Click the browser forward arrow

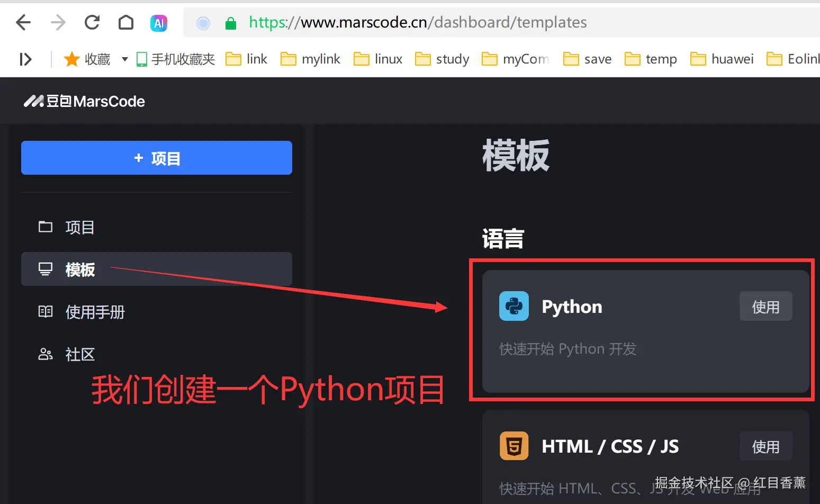click(x=58, y=22)
